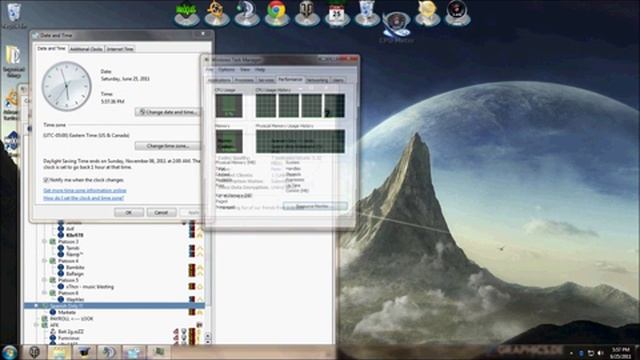Viewport: 640px width, 360px height.
Task: Open the Date and Time taskbar button
Action: click(134, 352)
